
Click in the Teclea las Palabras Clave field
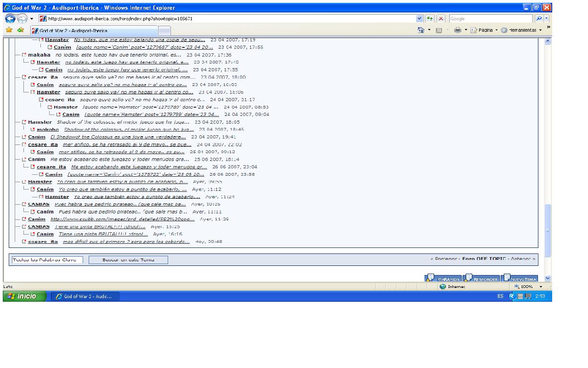47,260
